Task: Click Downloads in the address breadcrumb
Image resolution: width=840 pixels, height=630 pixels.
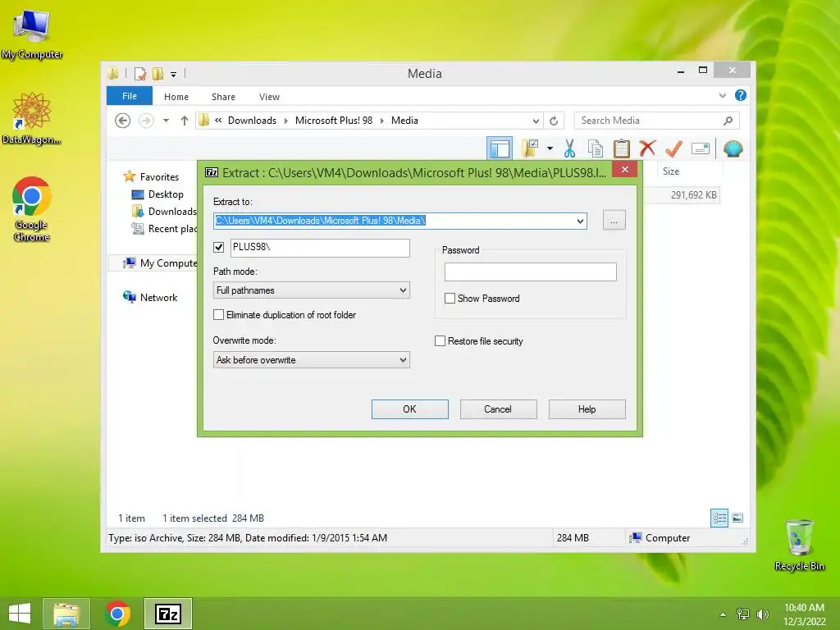Action: 252,121
